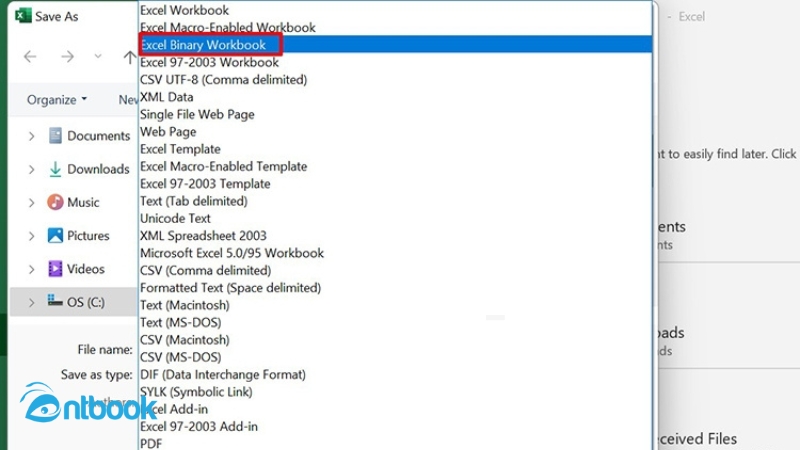Expand the Downloads tree node
The width and height of the screenshot is (800, 450).
click(31, 169)
